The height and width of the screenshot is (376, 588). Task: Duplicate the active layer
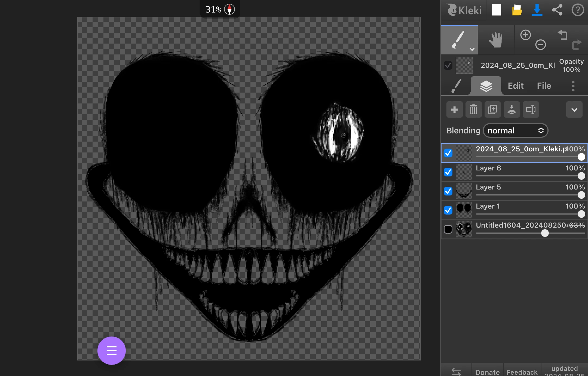492,109
